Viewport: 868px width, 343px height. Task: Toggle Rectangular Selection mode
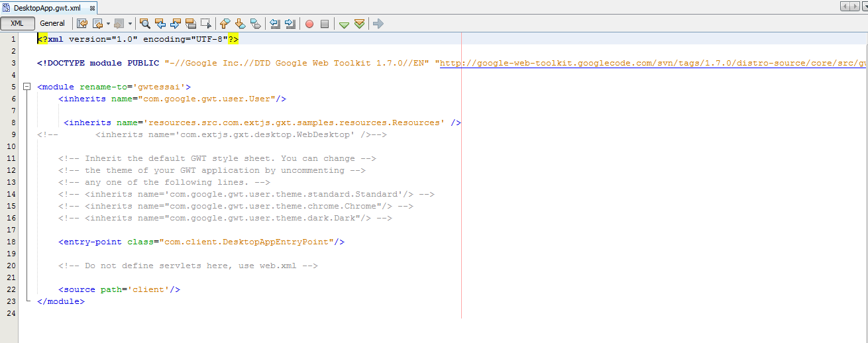206,24
